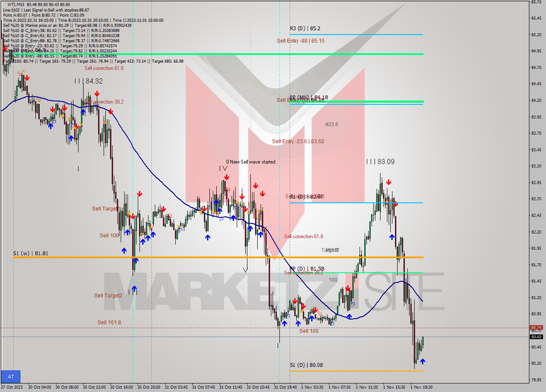Click the 'PP (D) | 81.58' label

[x=307, y=269]
